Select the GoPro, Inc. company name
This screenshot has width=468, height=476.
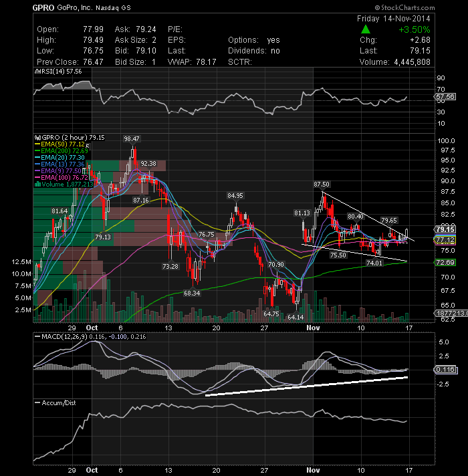(75, 7)
